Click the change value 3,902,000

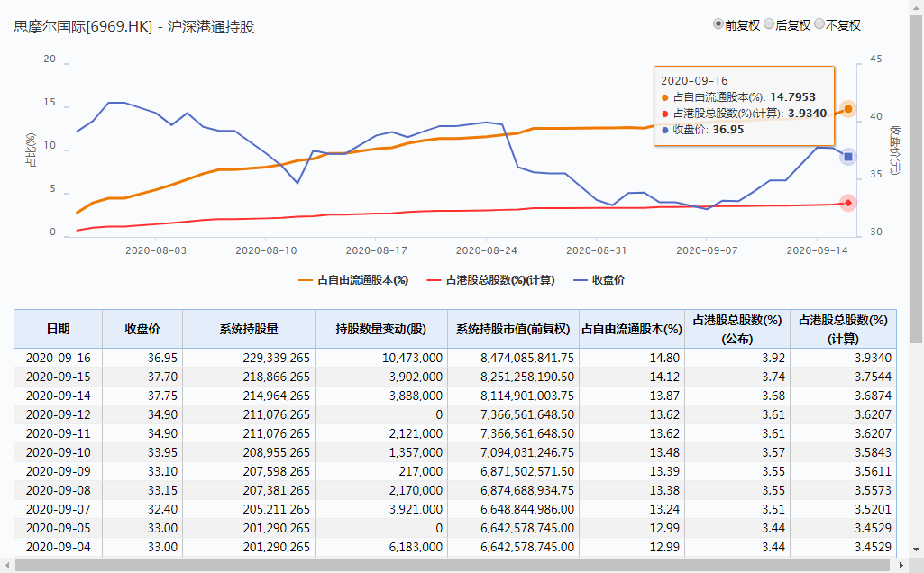[416, 377]
